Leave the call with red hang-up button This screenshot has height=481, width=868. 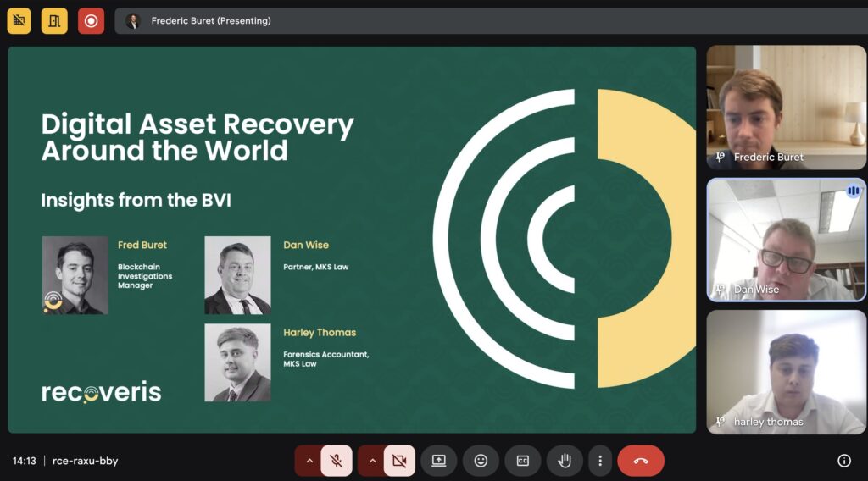[x=640, y=461]
